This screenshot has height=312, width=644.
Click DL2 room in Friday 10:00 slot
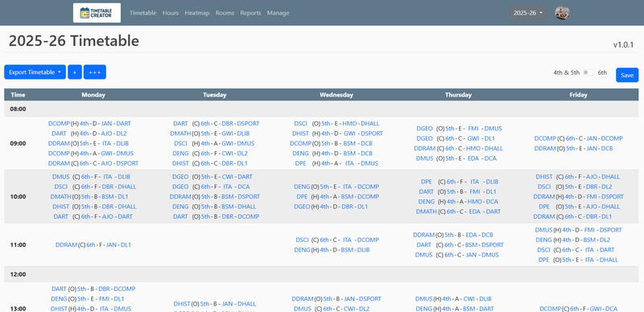(607, 187)
